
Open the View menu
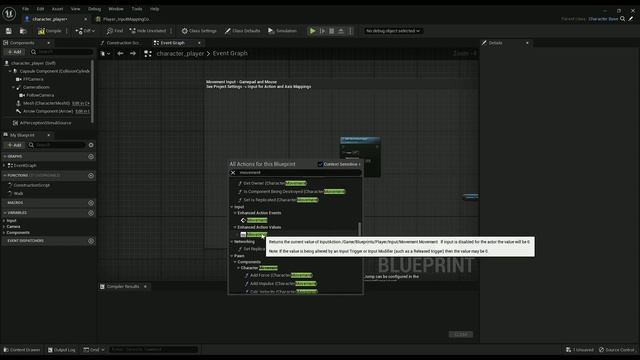point(76,9)
